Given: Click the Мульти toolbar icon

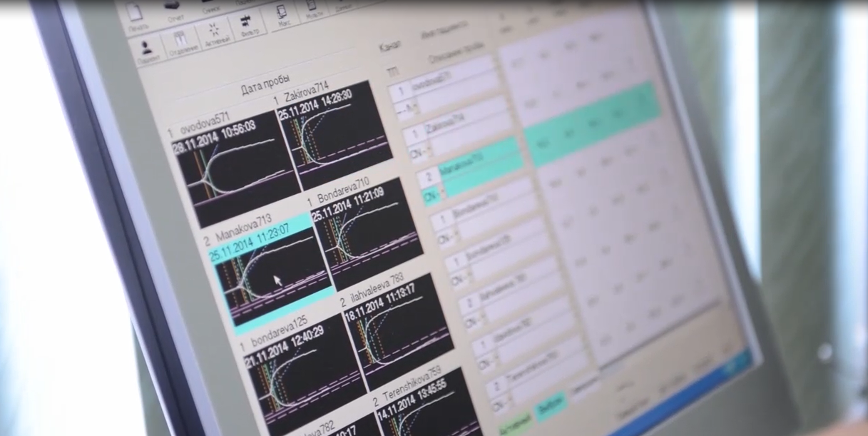Looking at the screenshot, I should [x=312, y=10].
